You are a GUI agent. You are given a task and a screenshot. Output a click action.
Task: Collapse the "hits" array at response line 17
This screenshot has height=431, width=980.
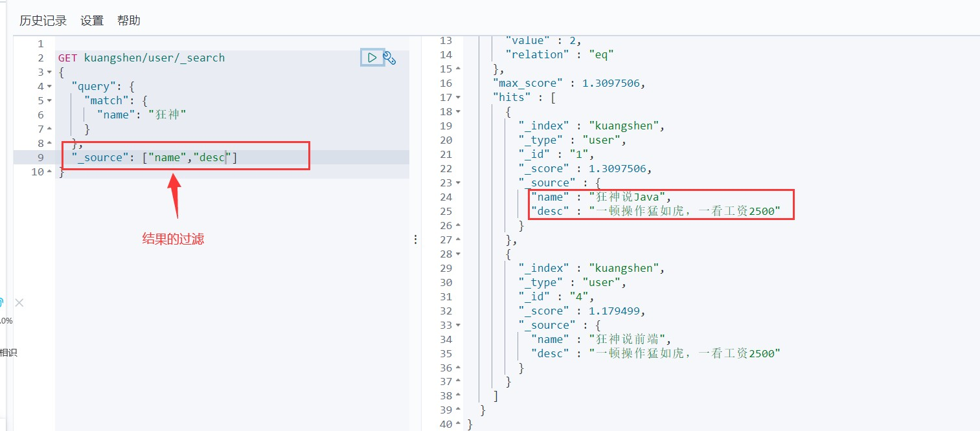459,98
